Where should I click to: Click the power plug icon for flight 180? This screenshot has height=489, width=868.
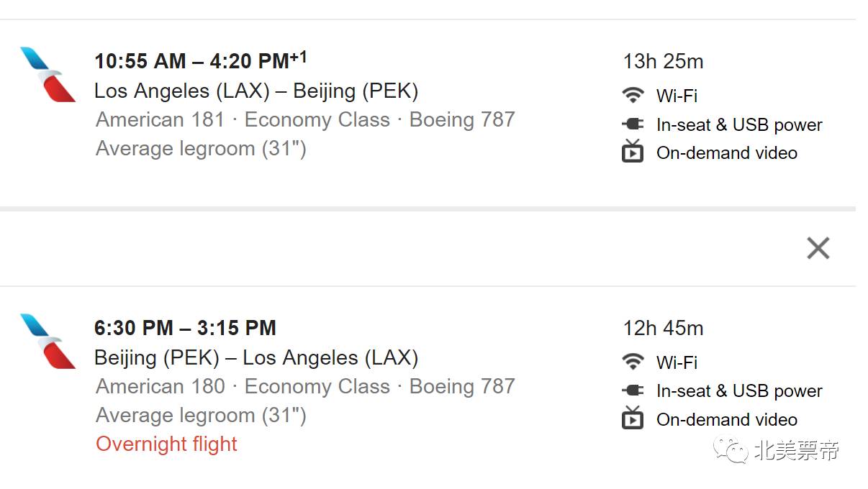pyautogui.click(x=633, y=391)
